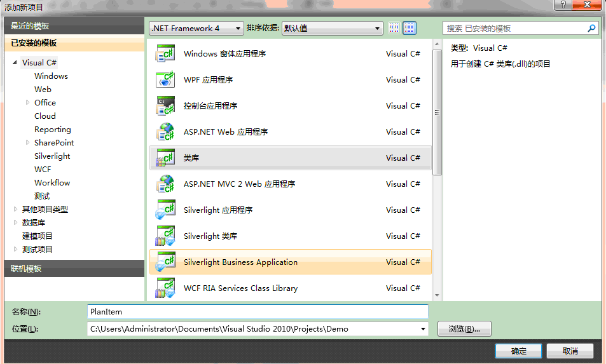Image resolution: width=606 pixels, height=364 pixels.
Task: Open the 最近的模板 section
Action: 74,26
